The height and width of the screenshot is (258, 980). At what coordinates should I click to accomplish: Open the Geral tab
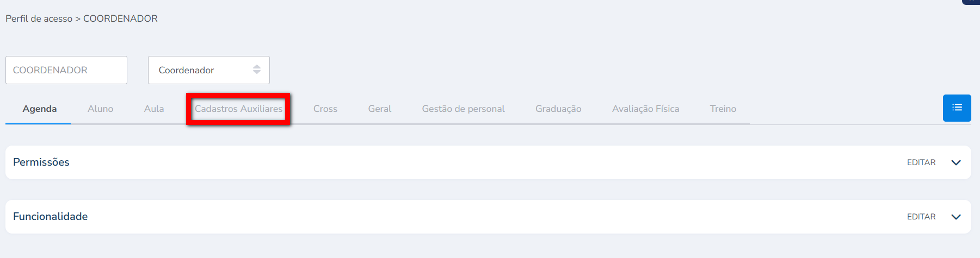pyautogui.click(x=379, y=109)
